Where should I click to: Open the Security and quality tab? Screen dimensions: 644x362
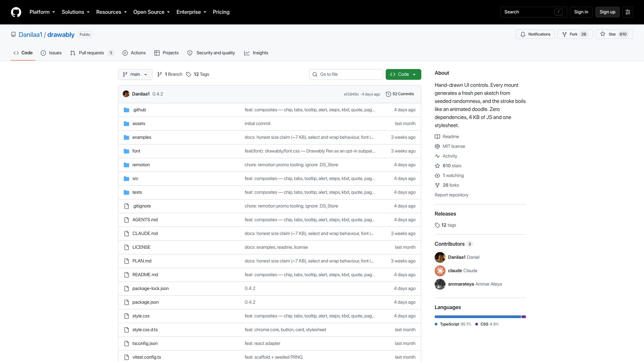pyautogui.click(x=211, y=53)
